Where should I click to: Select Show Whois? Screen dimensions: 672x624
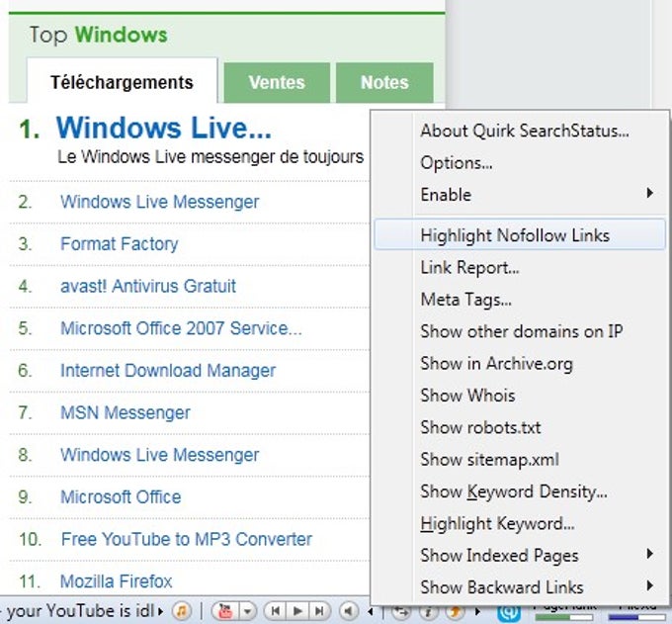pyautogui.click(x=520, y=395)
